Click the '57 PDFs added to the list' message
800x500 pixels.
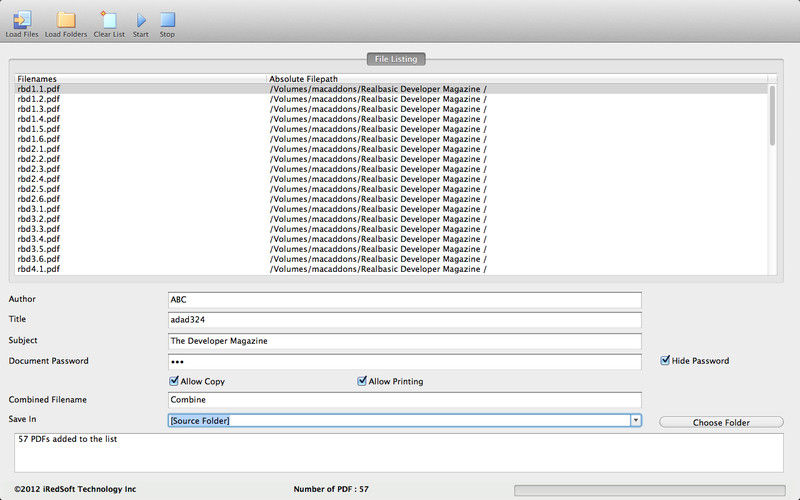pos(68,439)
